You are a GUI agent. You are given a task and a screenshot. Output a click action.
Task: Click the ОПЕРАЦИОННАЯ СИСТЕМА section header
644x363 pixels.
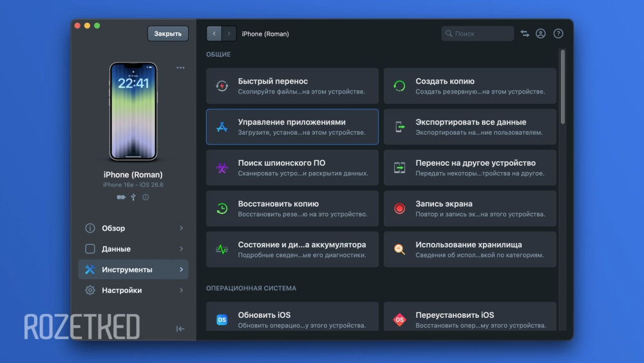(251, 288)
